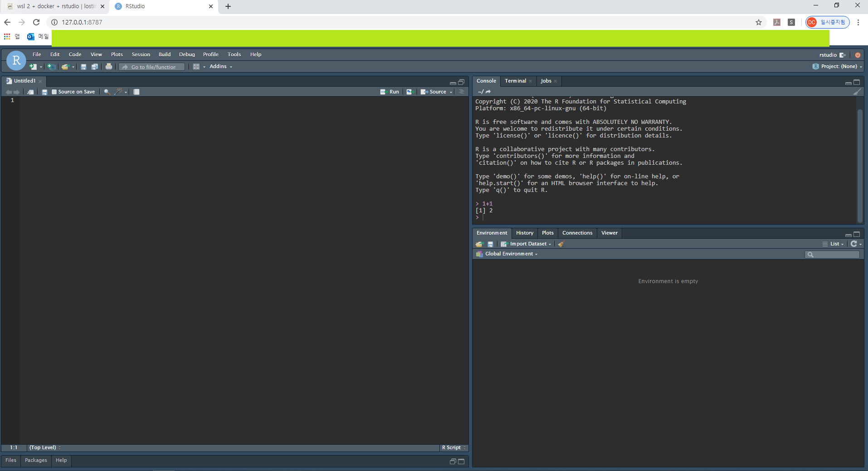Open workspace panes layout icon
The width and height of the screenshot is (868, 471).
point(196,67)
